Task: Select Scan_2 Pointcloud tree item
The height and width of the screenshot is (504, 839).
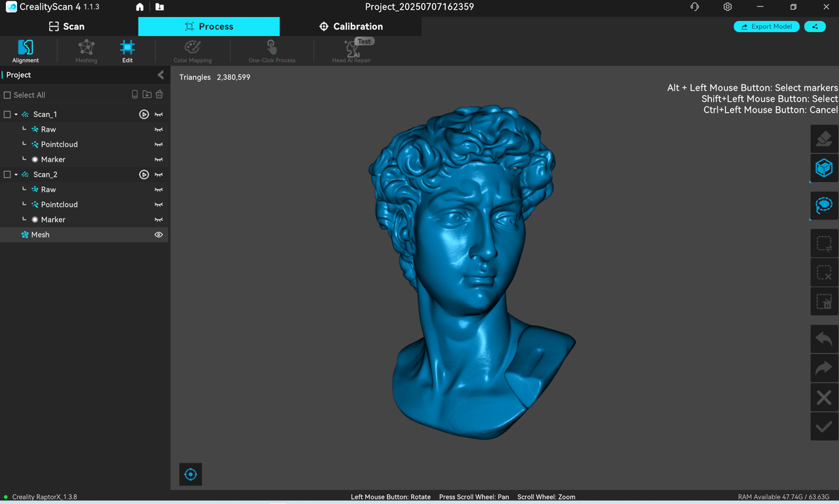Action: tap(59, 204)
